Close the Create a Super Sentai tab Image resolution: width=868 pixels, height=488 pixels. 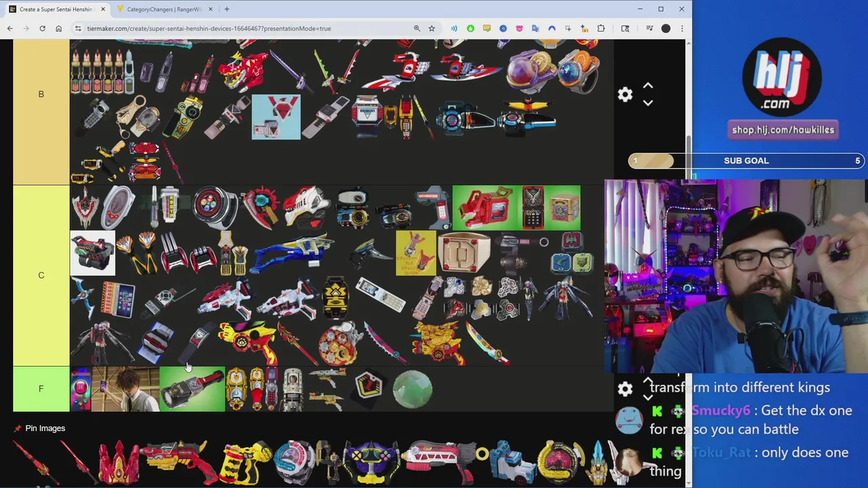pyautogui.click(x=103, y=9)
